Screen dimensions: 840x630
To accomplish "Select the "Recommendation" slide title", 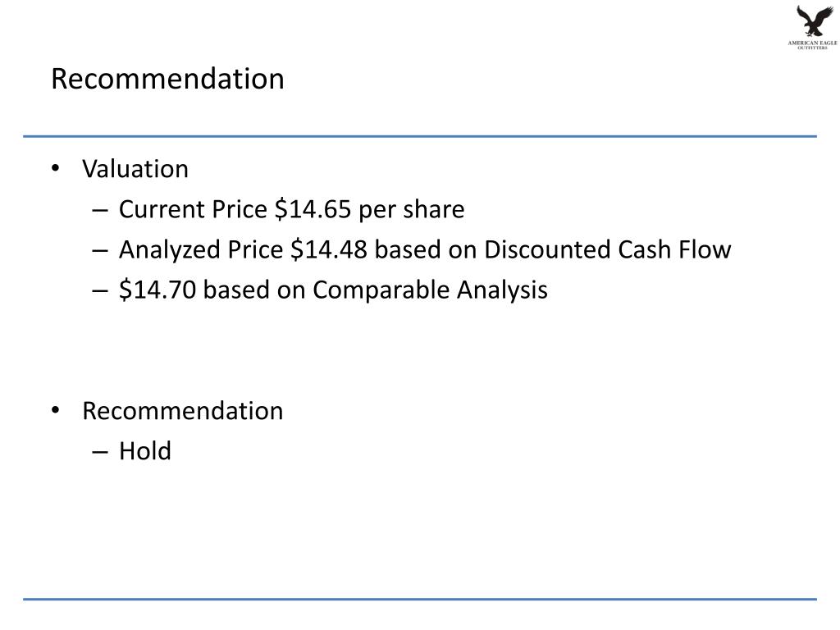I will 167,79.
